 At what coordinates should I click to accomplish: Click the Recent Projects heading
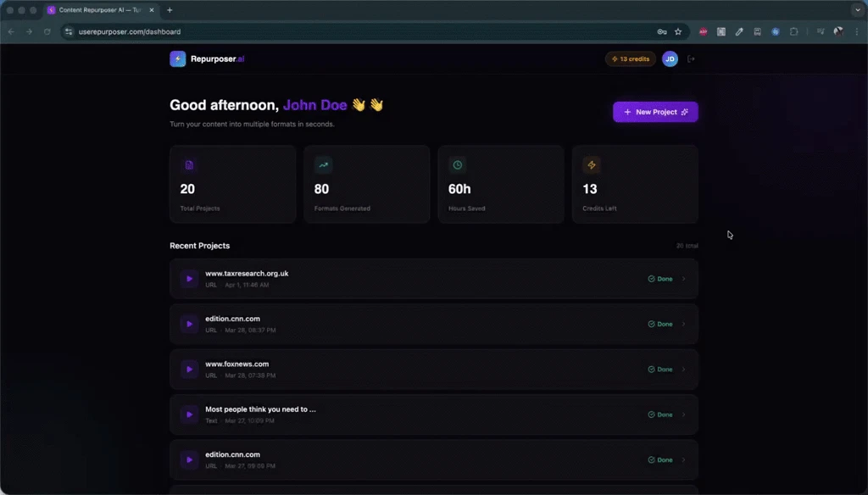click(200, 246)
